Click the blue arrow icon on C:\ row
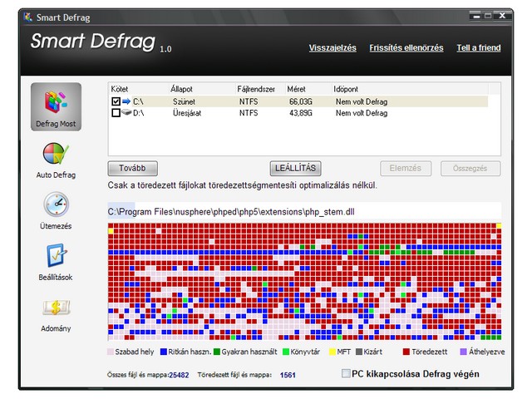 [126, 101]
